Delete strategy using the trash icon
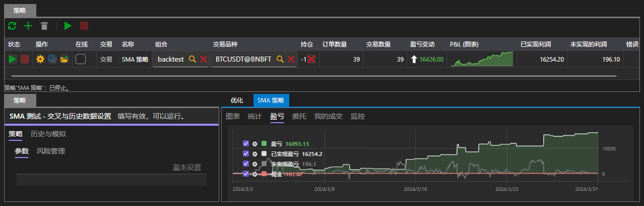Screen dimensions: 644x206 pos(44,26)
